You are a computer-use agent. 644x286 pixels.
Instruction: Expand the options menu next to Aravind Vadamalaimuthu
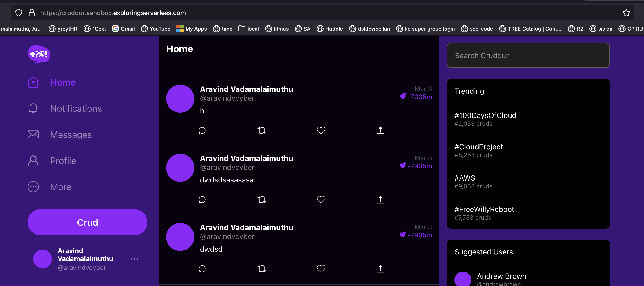pyautogui.click(x=135, y=259)
